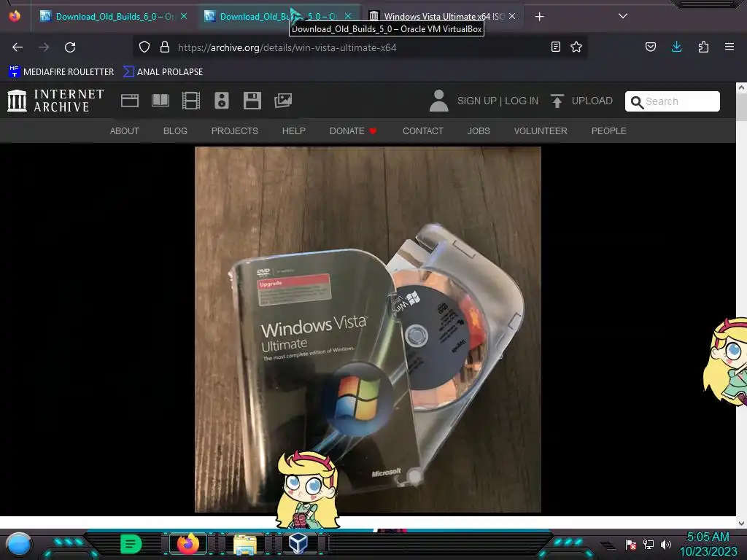This screenshot has height=560, width=747.
Task: Close the Windows Vista Ultimate x64 ISO tab
Action: click(x=512, y=16)
